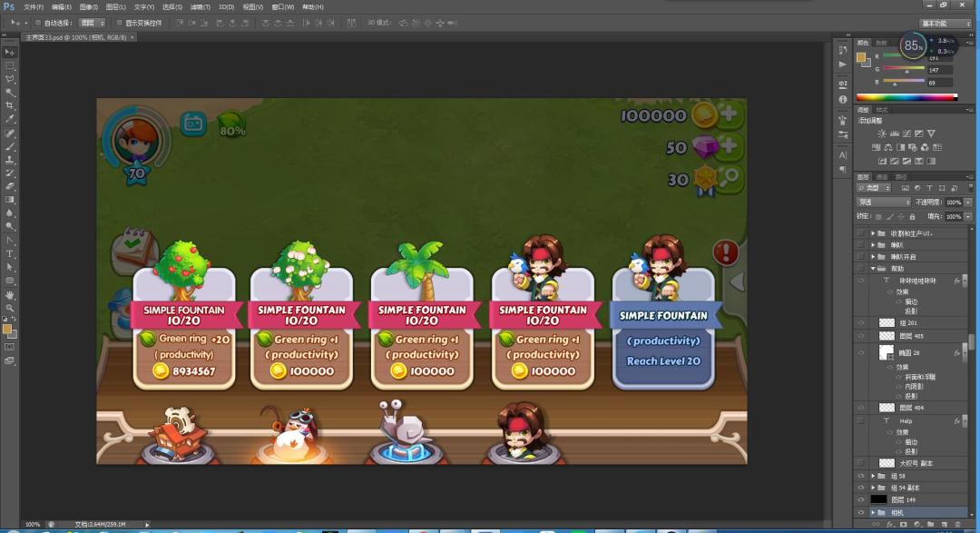Select the Move tool
This screenshot has width=980, height=533.
click(x=11, y=53)
